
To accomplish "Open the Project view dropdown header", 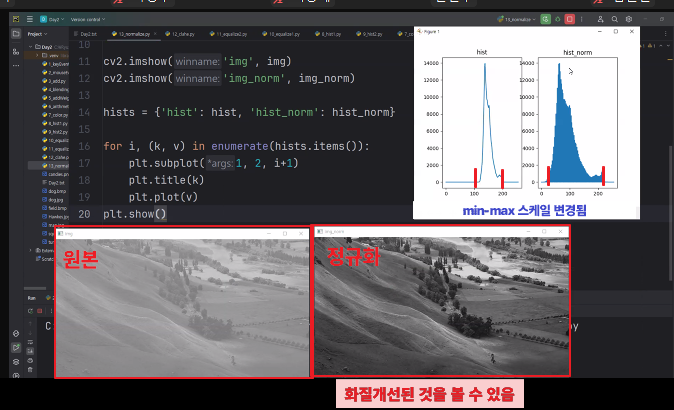I will [37, 34].
